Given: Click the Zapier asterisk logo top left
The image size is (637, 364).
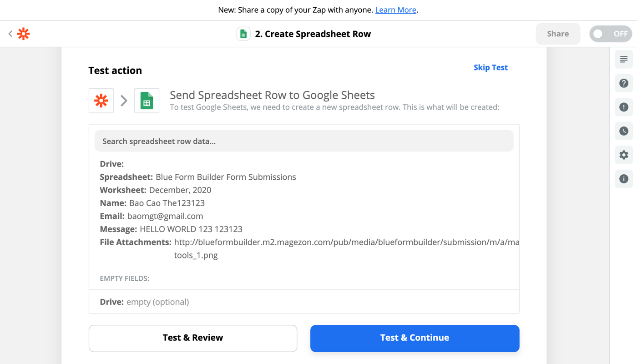Looking at the screenshot, I should tap(23, 33).
